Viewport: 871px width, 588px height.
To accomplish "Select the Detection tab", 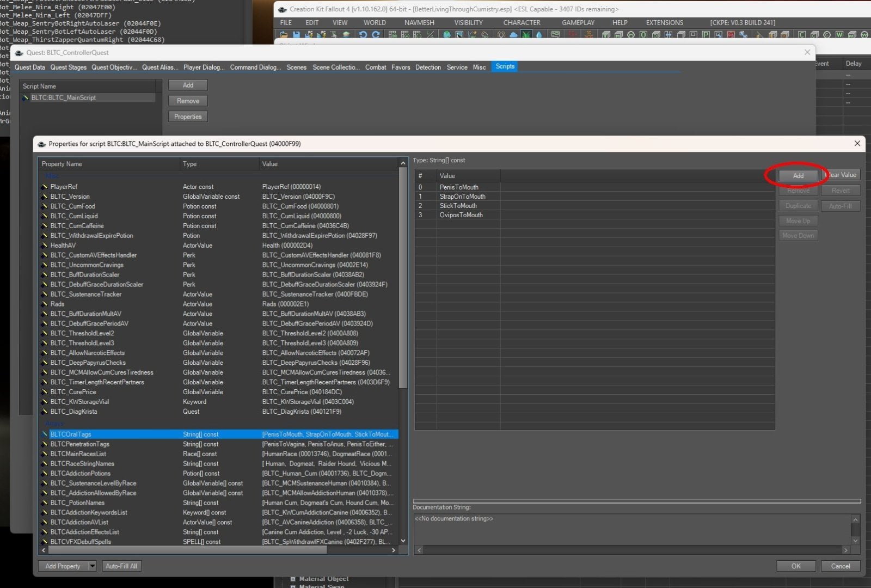I will pyautogui.click(x=428, y=68).
